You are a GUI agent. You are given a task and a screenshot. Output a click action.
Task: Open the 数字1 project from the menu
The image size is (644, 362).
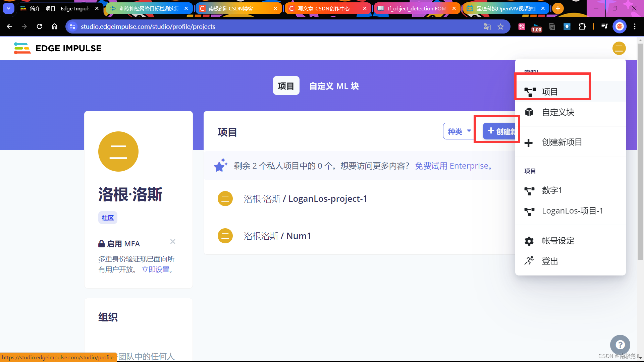coord(551,190)
